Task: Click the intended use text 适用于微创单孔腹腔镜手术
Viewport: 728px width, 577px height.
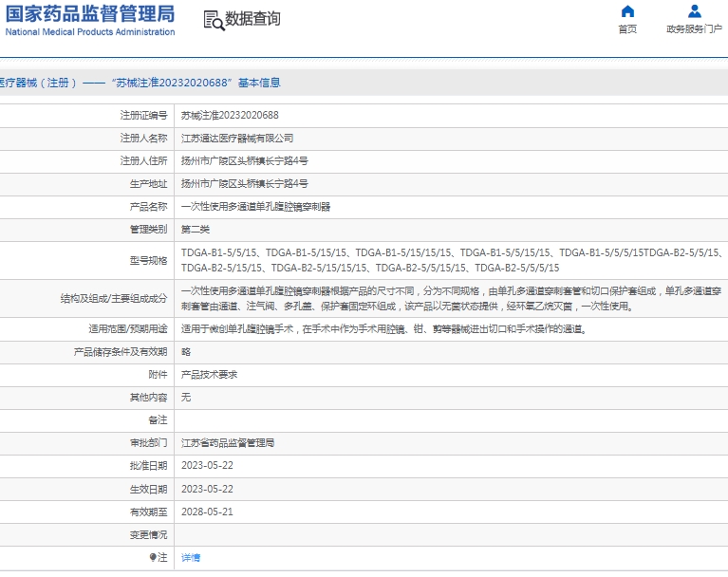Action: pyautogui.click(x=384, y=329)
